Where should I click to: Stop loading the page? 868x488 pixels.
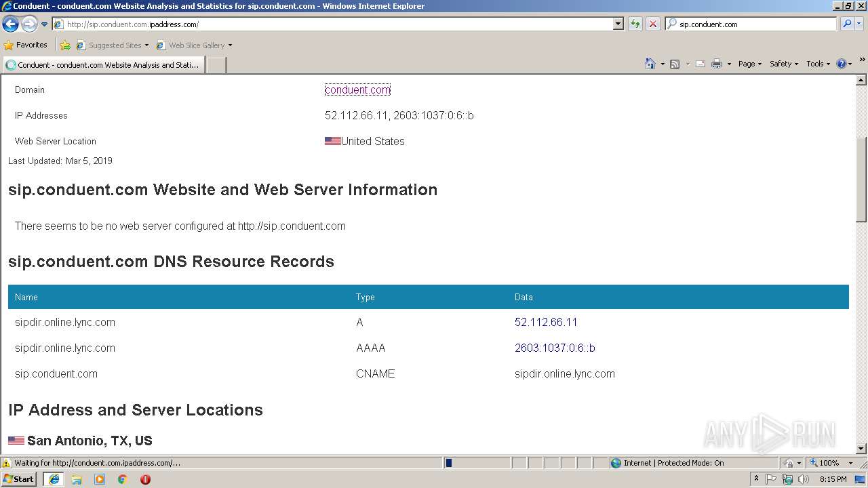pyautogui.click(x=653, y=24)
